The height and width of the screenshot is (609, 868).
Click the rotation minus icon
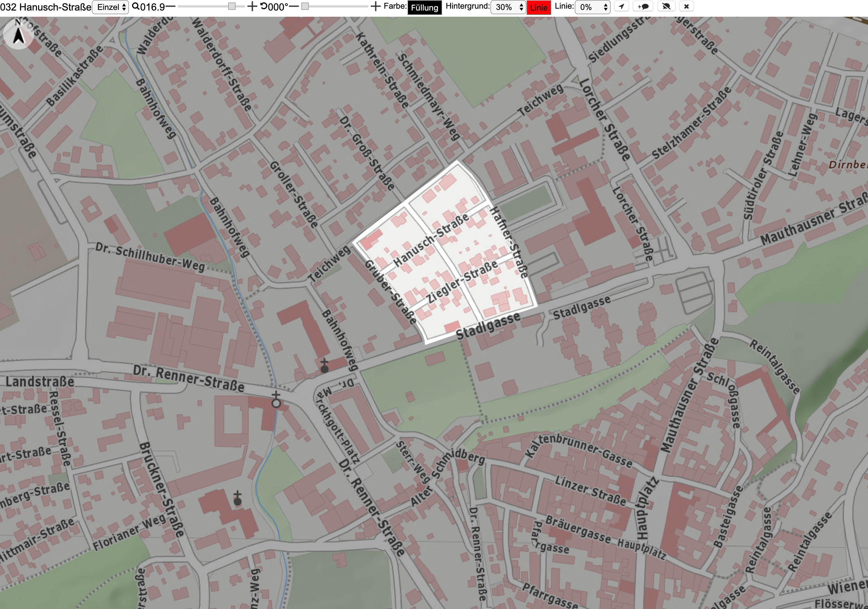tap(294, 7)
